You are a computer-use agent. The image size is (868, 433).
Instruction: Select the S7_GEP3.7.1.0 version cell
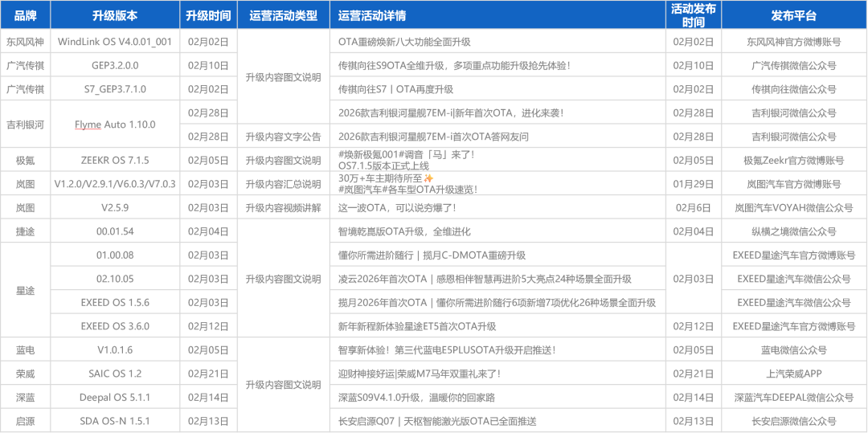115,89
